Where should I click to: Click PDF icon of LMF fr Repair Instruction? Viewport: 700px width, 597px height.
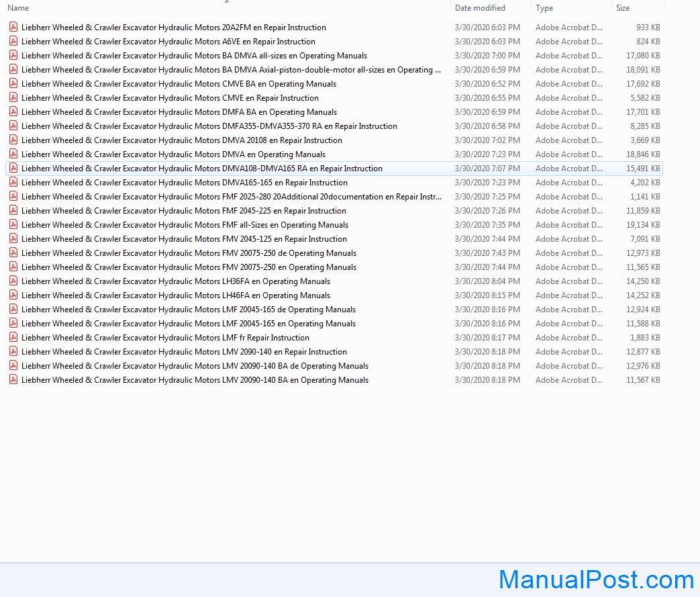[13, 337]
